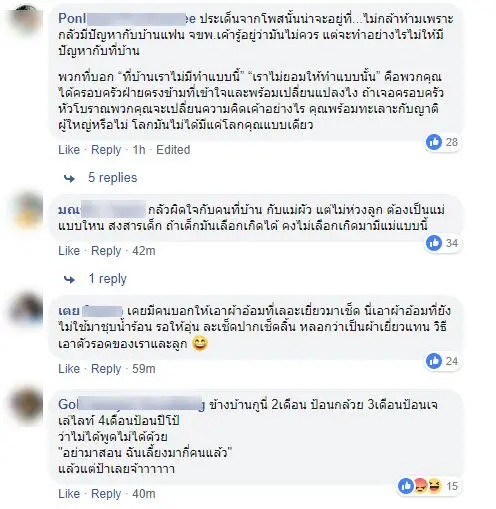Open the Edited history link
Viewport: 496px width, 509px height.
click(173, 150)
